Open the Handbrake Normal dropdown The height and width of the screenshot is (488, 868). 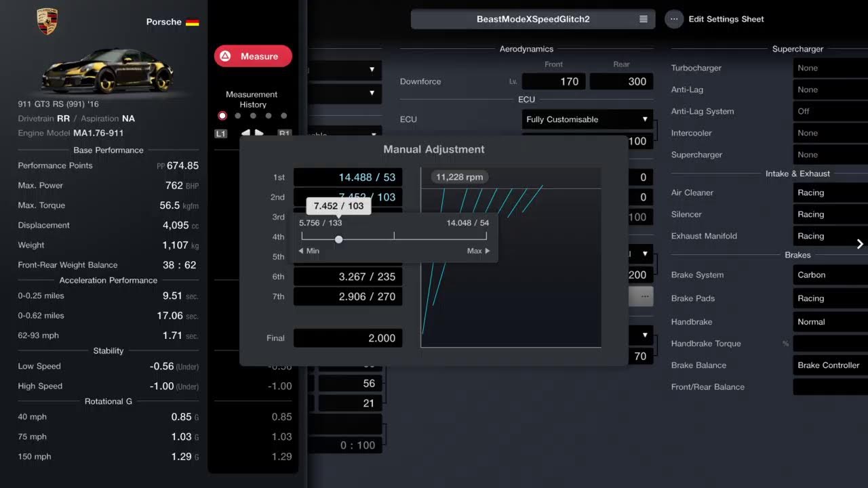pyautogui.click(x=830, y=322)
